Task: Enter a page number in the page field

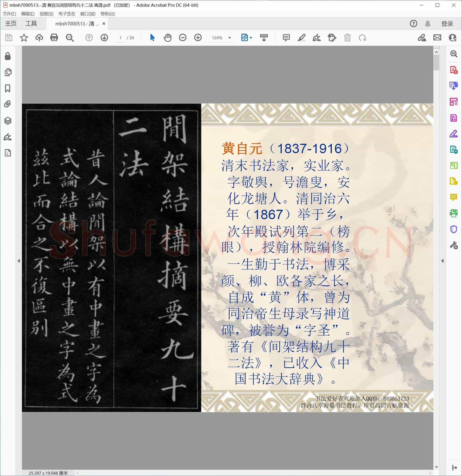Action: tap(120, 38)
